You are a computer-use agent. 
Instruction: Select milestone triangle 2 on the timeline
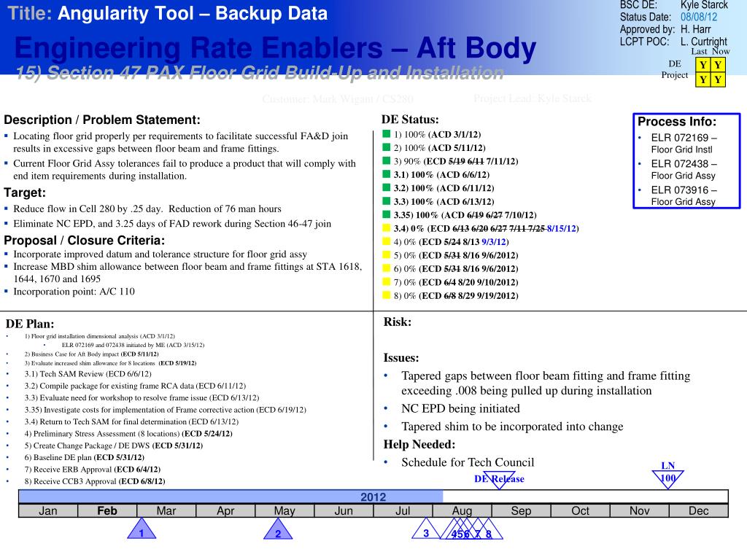(x=278, y=530)
